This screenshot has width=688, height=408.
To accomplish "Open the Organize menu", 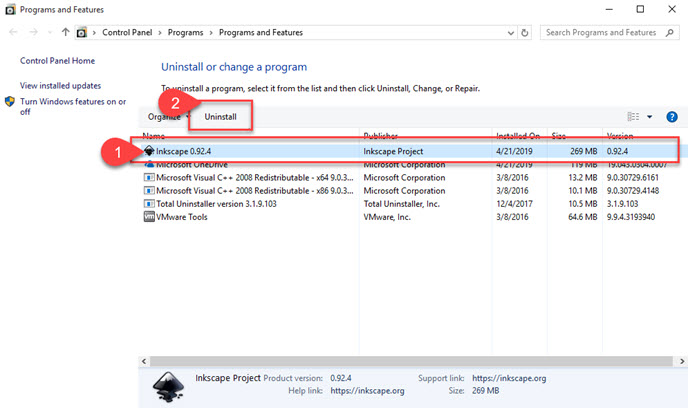I will click(169, 117).
